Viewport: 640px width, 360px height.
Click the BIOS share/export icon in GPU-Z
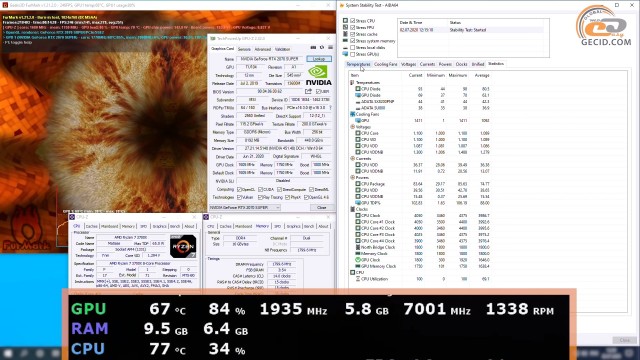point(308,91)
